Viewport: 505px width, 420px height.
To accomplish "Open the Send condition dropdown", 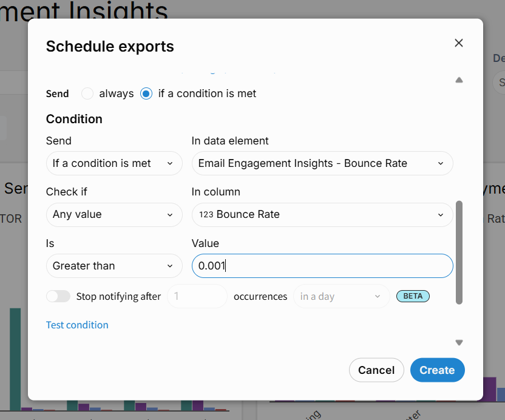I will pos(114,163).
